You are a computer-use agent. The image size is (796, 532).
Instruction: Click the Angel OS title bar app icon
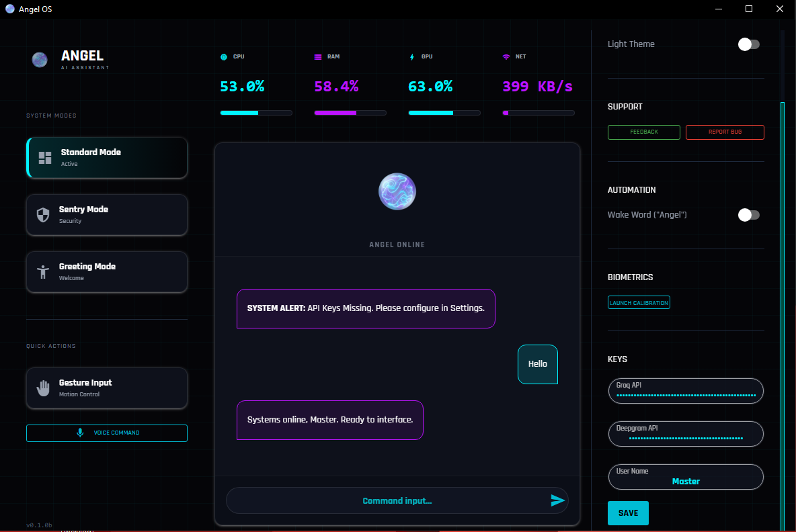[9, 9]
